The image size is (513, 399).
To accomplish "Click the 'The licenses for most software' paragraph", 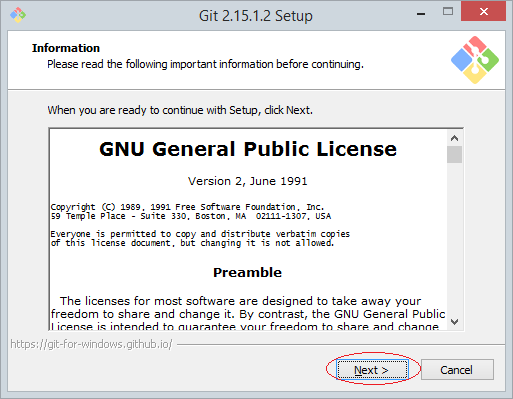I will pos(248,313).
